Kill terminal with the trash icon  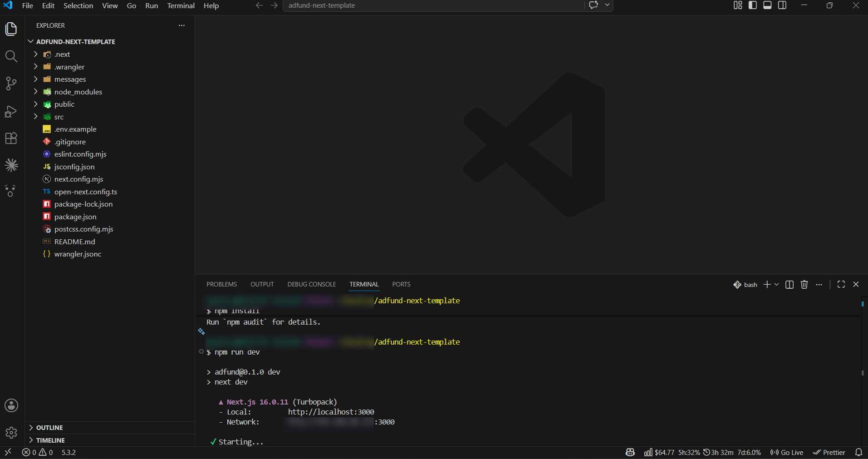(x=804, y=284)
